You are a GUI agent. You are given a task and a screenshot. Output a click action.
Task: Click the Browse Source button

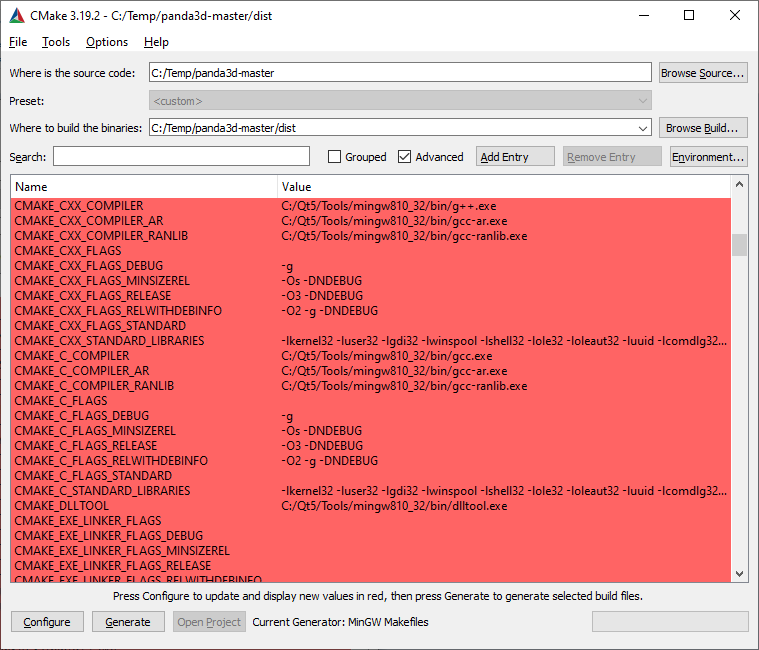(x=703, y=73)
